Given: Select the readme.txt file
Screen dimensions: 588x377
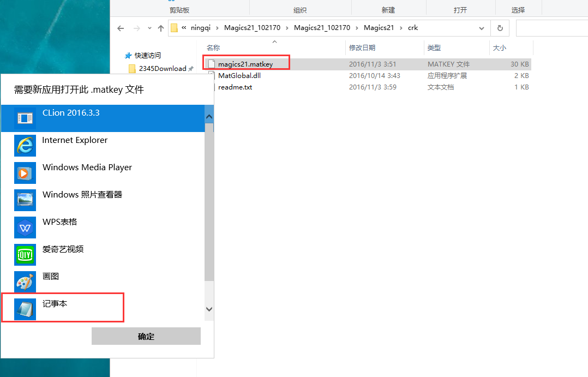Looking at the screenshot, I should 235,87.
